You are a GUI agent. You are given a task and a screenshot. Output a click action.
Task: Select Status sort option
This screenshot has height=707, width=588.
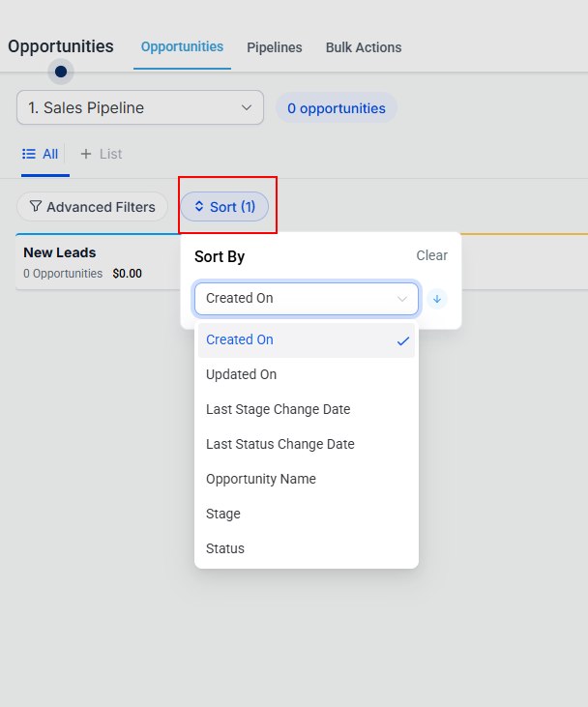307,548
